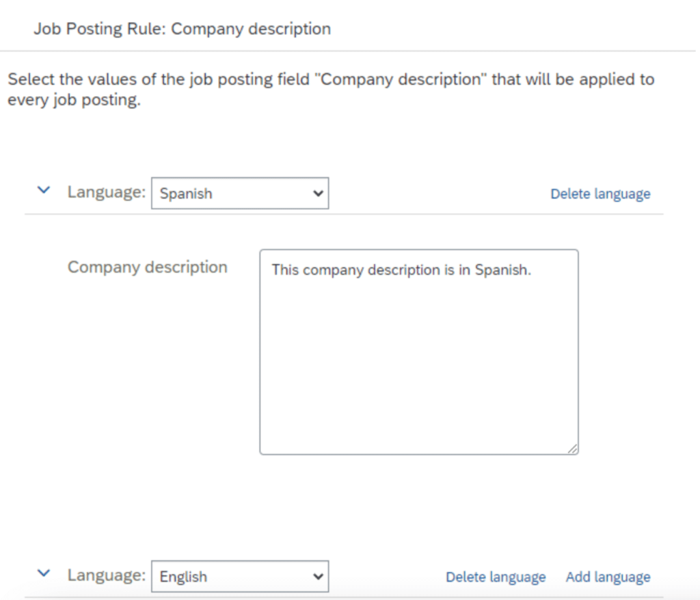Click the chevron beside second Language label

coord(43,573)
